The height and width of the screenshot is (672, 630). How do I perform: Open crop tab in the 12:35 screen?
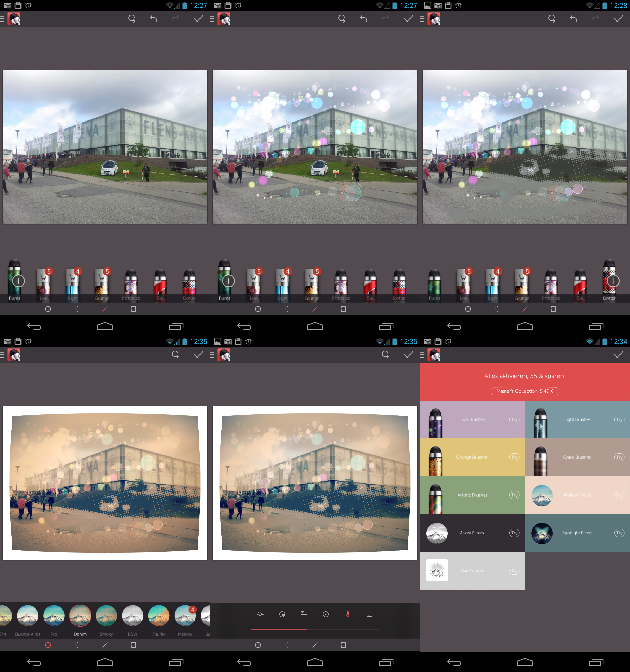click(161, 645)
